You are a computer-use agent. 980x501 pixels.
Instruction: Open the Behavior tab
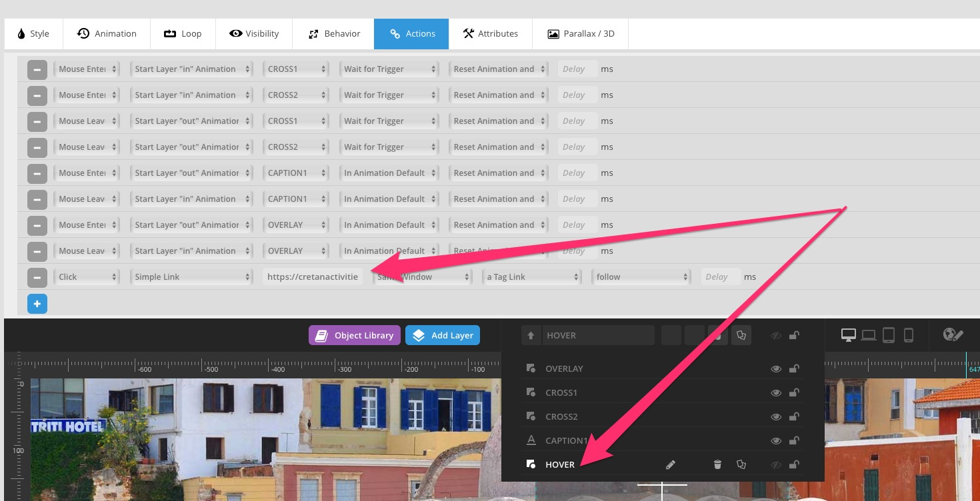point(333,34)
